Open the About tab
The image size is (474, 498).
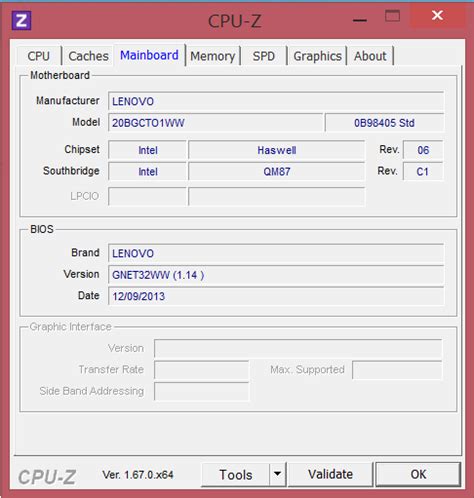[x=370, y=56]
